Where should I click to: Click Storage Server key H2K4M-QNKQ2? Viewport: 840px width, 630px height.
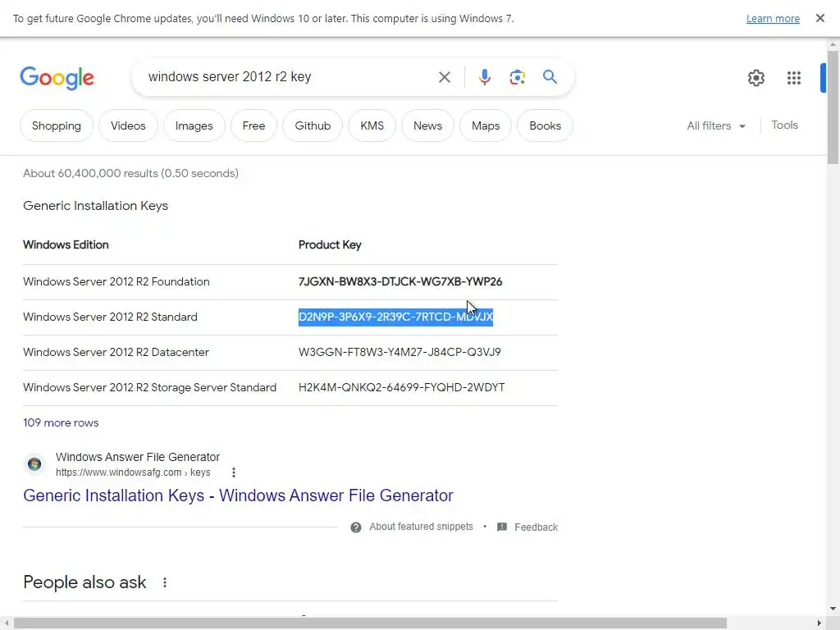pos(401,387)
